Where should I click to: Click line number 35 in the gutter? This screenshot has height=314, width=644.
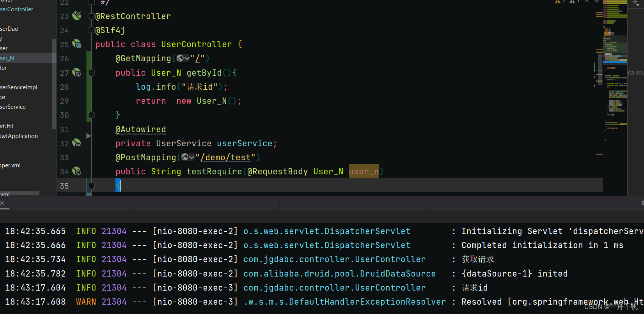pos(64,186)
